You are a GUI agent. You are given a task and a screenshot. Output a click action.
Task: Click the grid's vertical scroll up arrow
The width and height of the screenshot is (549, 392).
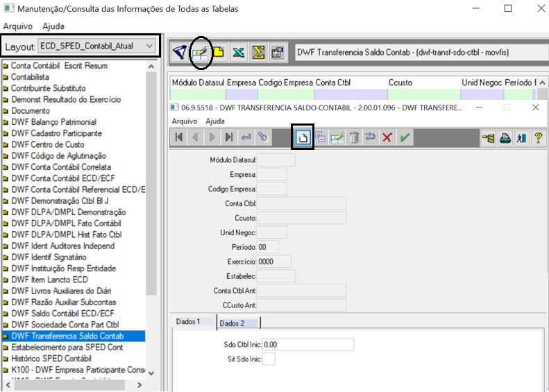[x=542, y=83]
